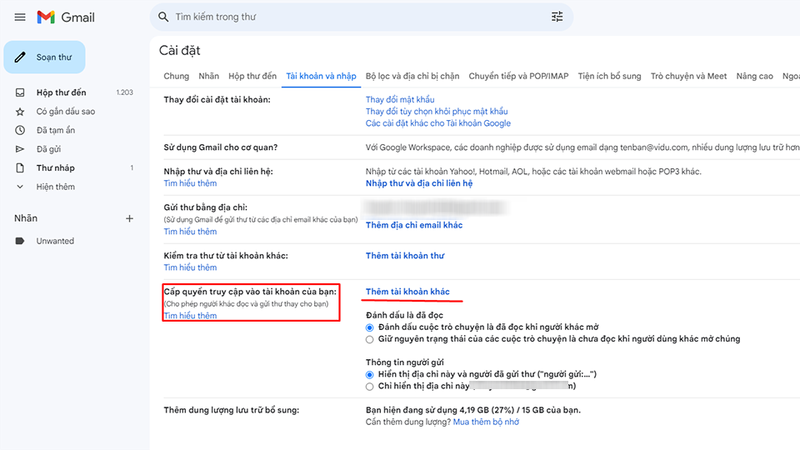Click the Soạn thư compose button
The width and height of the screenshot is (800, 450).
[44, 57]
